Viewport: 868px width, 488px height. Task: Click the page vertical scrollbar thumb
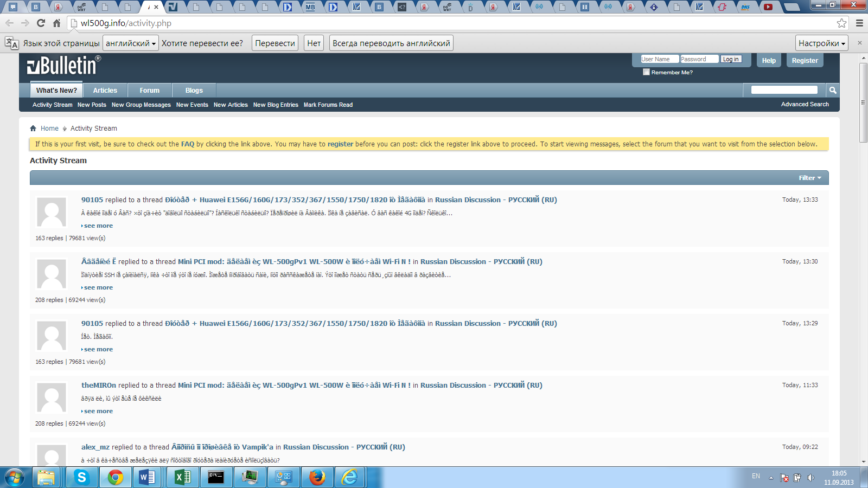[863, 103]
